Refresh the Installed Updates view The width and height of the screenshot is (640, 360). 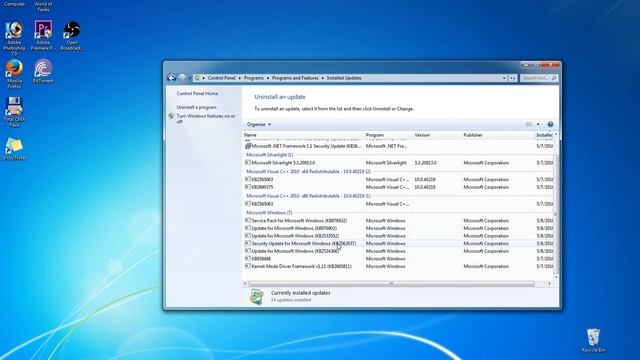(x=513, y=78)
